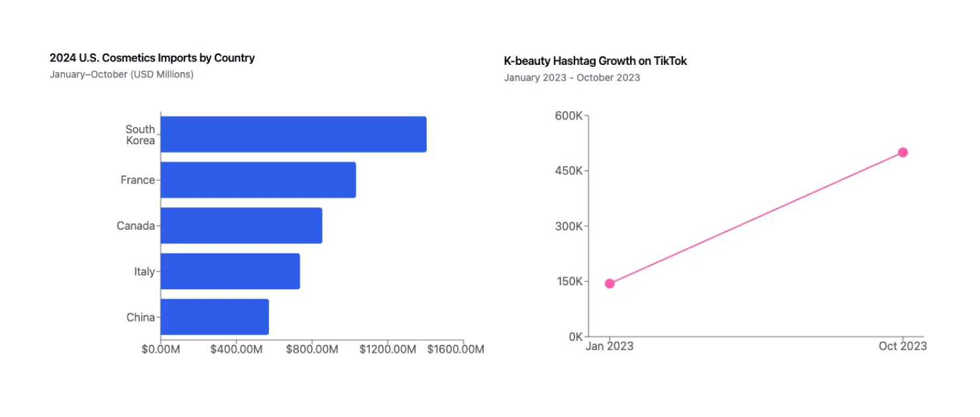980x417 pixels.
Task: Click the France bar
Action: 258,179
